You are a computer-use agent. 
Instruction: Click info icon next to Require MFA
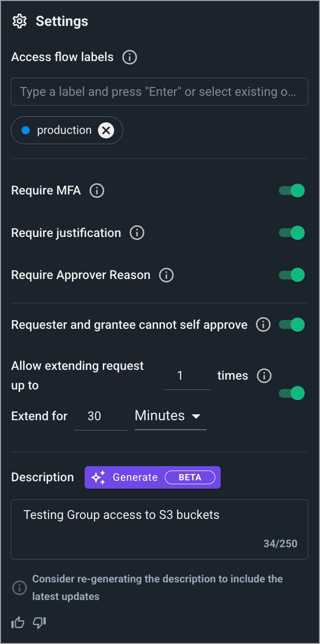(x=97, y=191)
